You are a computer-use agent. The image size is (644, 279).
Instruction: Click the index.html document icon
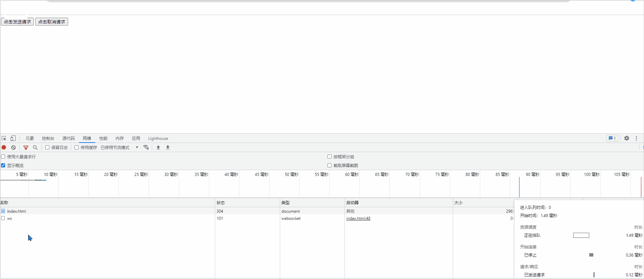tap(3, 211)
